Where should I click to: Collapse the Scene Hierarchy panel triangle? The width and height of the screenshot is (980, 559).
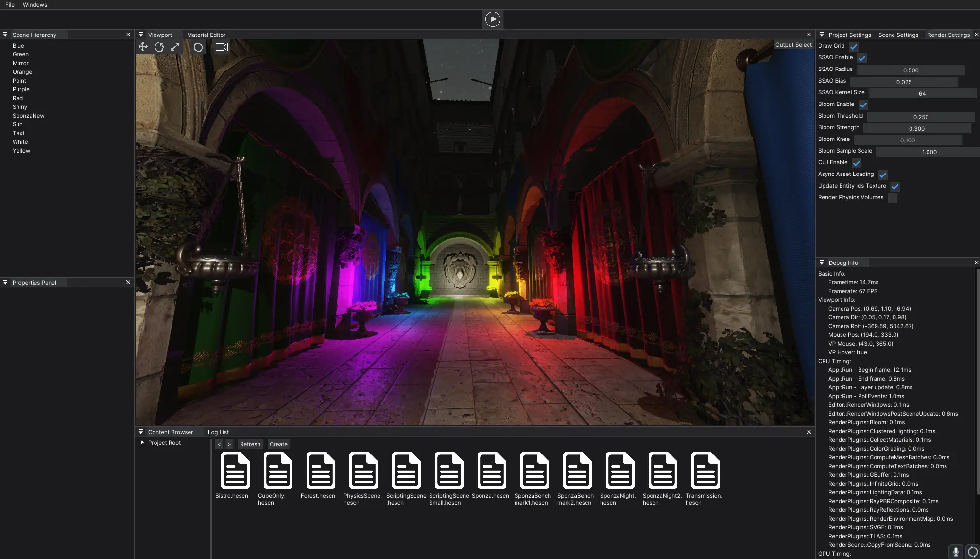click(5, 35)
